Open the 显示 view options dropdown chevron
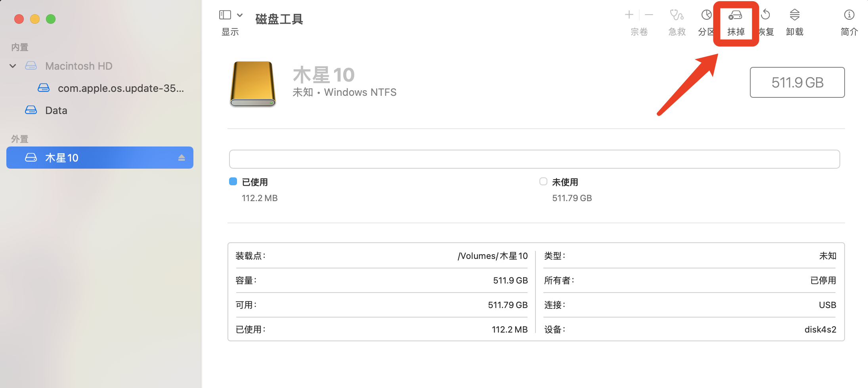The width and height of the screenshot is (868, 388). pos(240,15)
